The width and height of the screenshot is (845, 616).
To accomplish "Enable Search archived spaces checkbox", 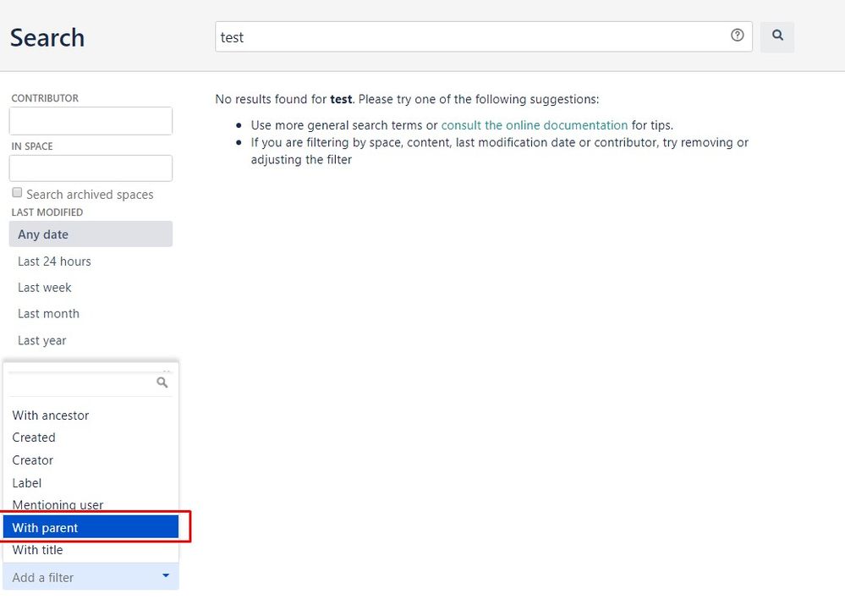I will pos(17,193).
